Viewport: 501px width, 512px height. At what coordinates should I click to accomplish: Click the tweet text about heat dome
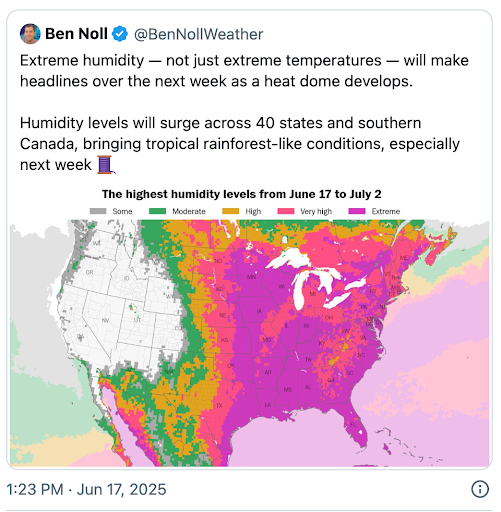pyautogui.click(x=244, y=71)
